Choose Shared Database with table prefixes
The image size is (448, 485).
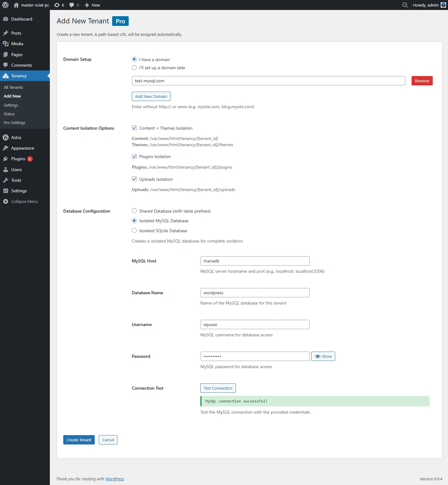tap(134, 211)
